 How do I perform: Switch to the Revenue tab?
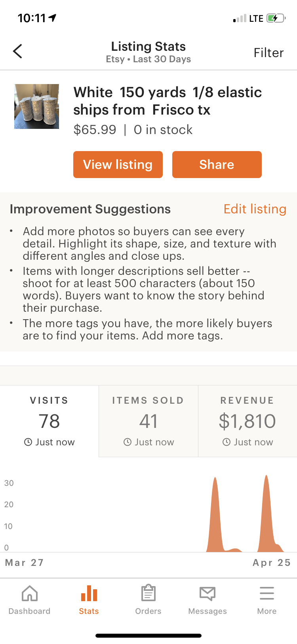[x=247, y=421]
